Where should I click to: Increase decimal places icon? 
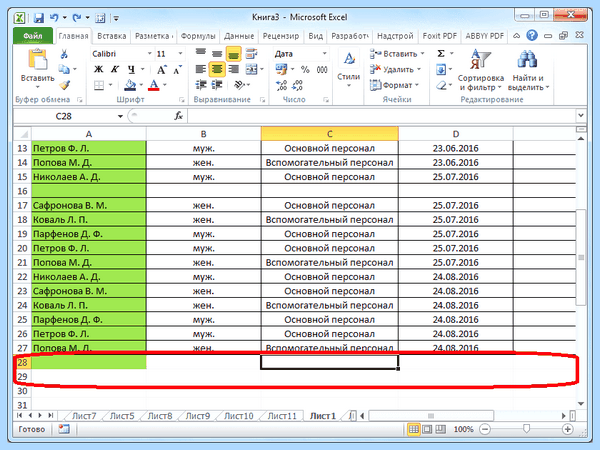pos(281,85)
